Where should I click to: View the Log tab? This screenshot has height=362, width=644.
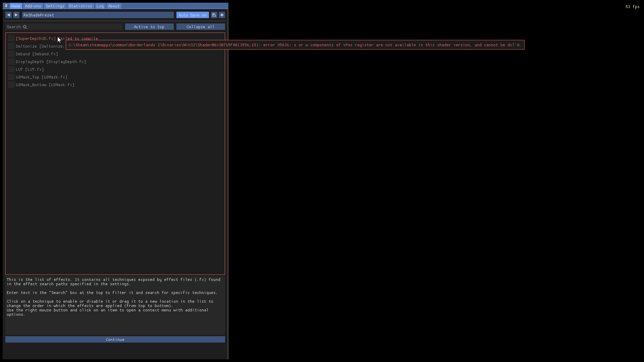click(x=100, y=6)
